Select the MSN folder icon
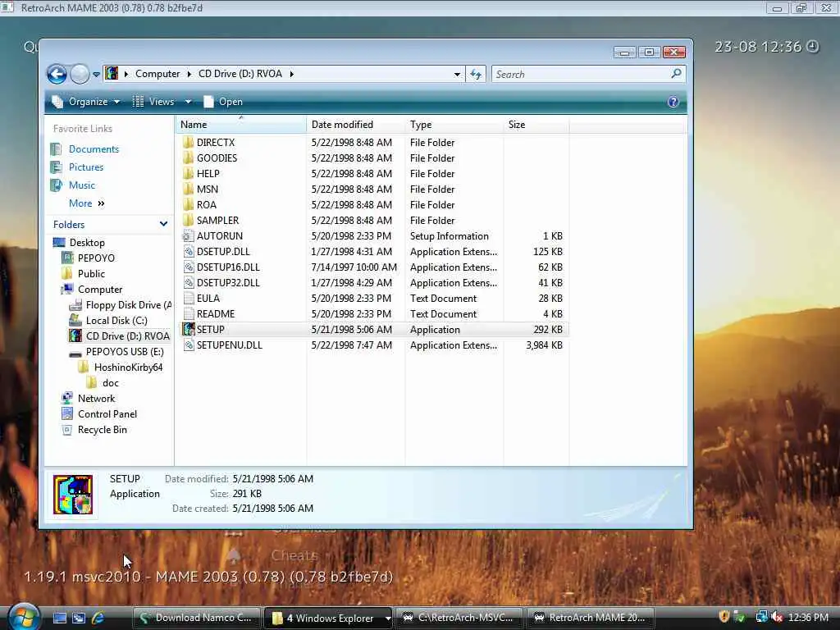840x630 pixels. coord(188,189)
